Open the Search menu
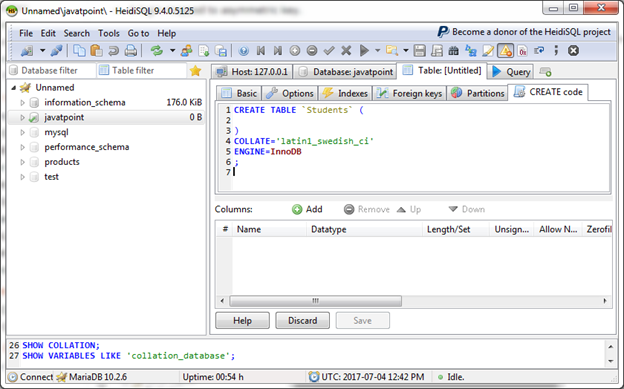 [77, 33]
